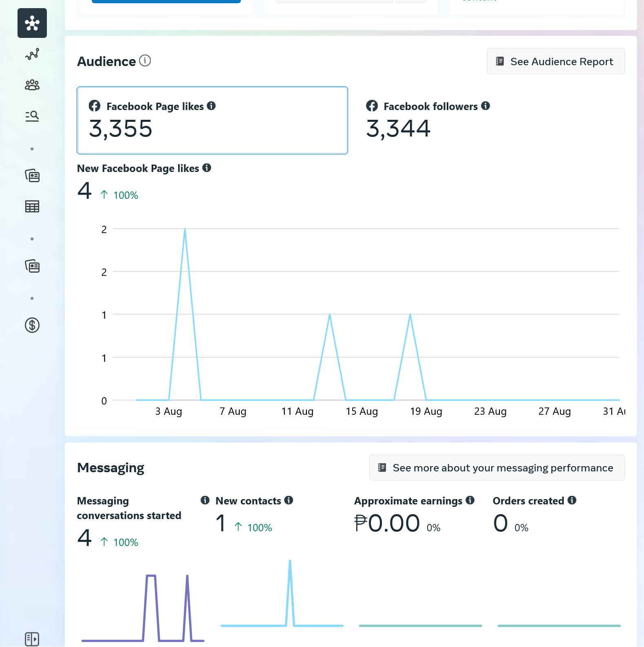The image size is (644, 647).
Task: Click info icon beside Messaging conversations started
Action: (205, 500)
